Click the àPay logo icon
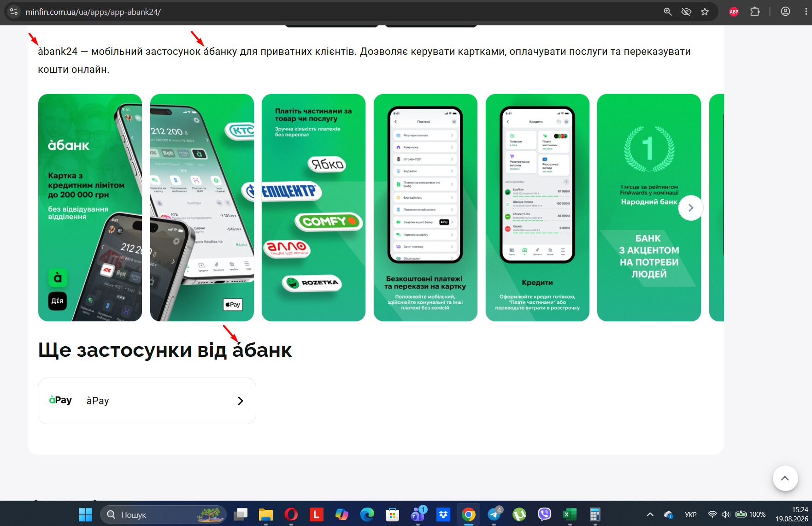The height and width of the screenshot is (526, 812). point(60,400)
